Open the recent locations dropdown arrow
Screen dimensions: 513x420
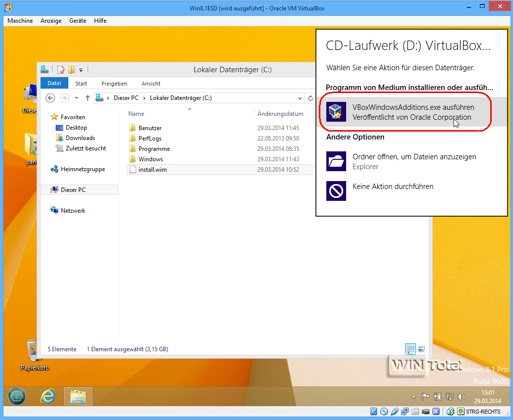click(x=77, y=98)
